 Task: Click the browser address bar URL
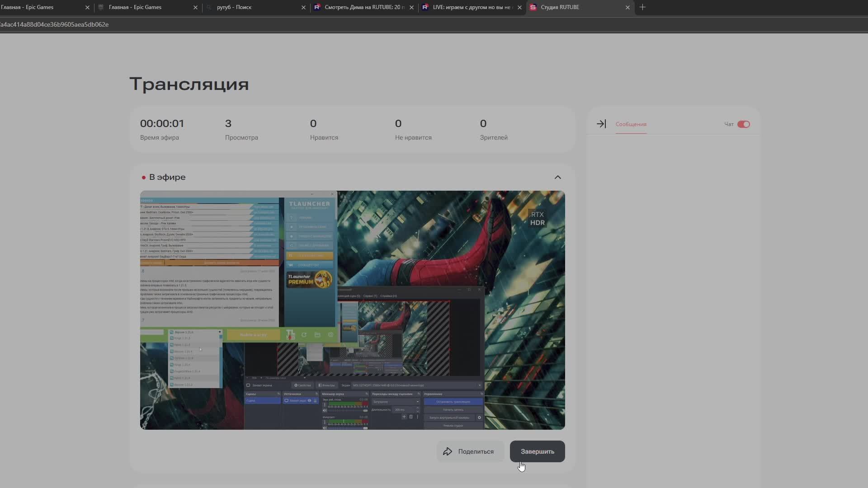point(54,24)
